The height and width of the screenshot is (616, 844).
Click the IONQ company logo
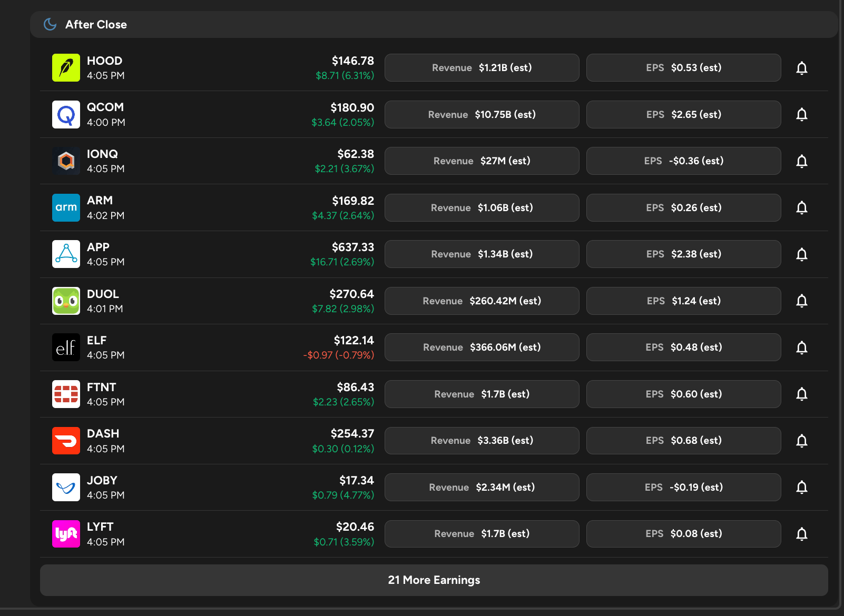pos(66,161)
